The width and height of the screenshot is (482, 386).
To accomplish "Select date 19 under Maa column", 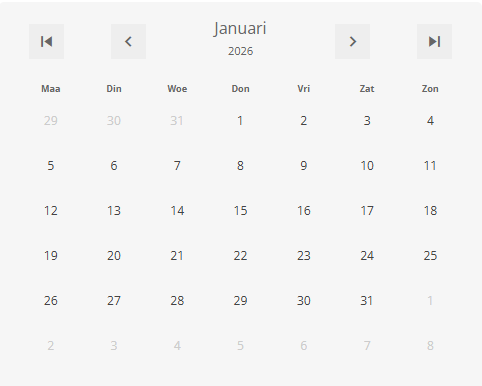I will 51,256.
